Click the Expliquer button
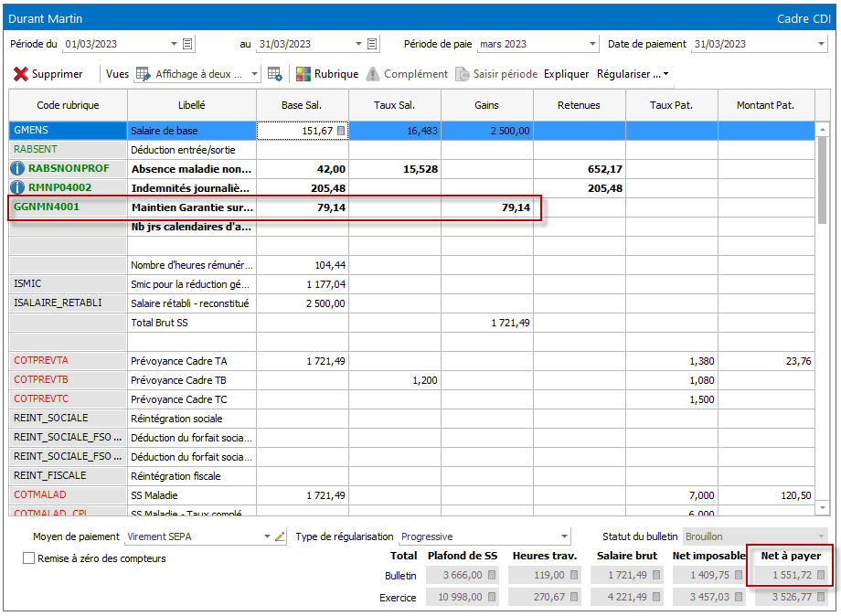Screen dimensions: 841x616 click(x=566, y=74)
